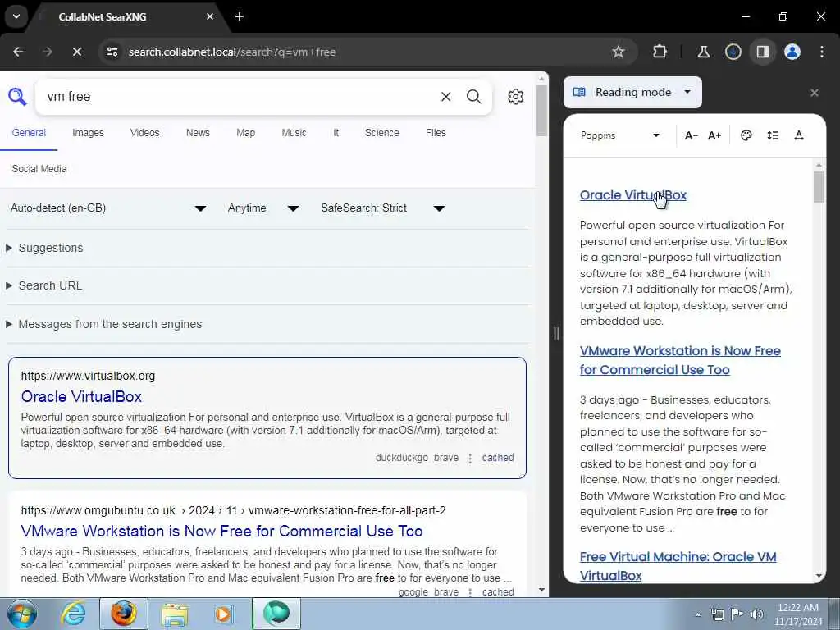Switch to the Map tab
Screen dimensions: 840x630
pos(246,133)
